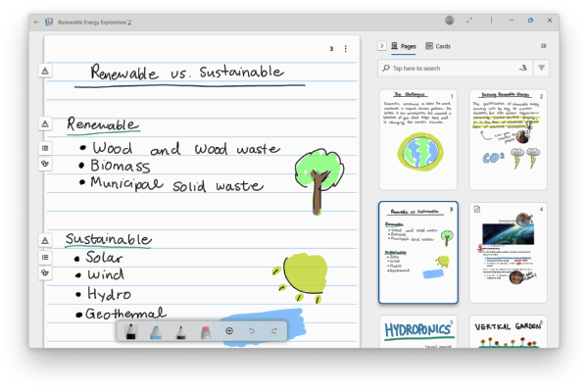The height and width of the screenshot is (391, 588).
Task: Collapse the side panel with the chevron
Action: tap(382, 46)
